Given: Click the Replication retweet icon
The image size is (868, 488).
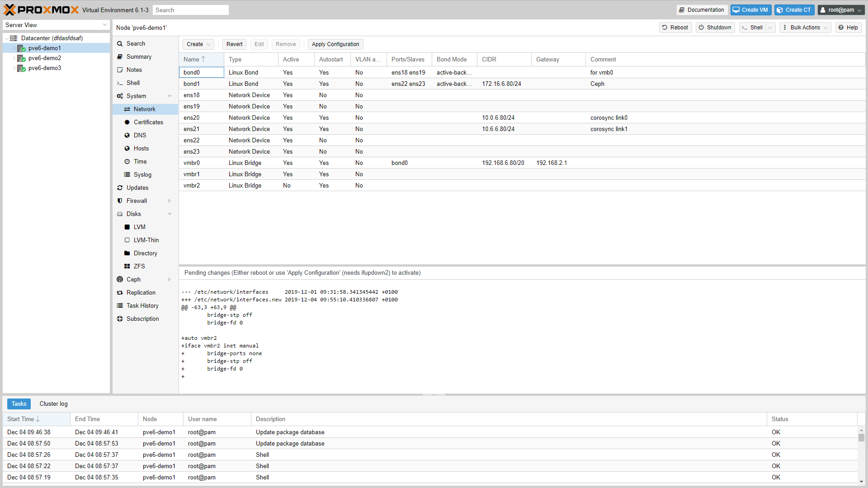Looking at the screenshot, I should 120,293.
